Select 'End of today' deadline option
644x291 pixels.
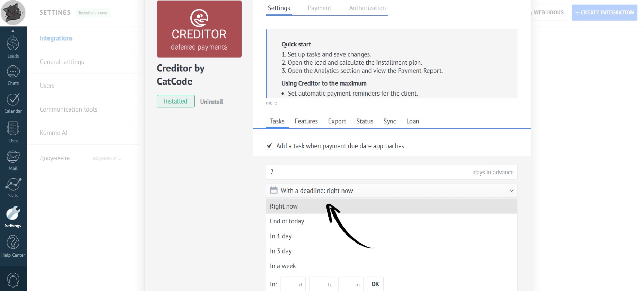click(x=287, y=221)
